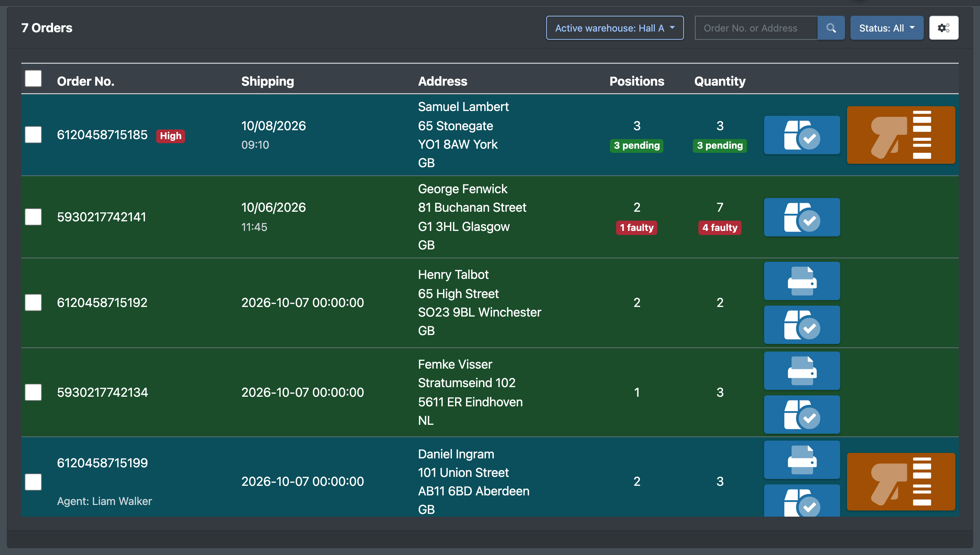Confirm packing for order 6120458715199
980x555 pixels.
click(x=802, y=501)
